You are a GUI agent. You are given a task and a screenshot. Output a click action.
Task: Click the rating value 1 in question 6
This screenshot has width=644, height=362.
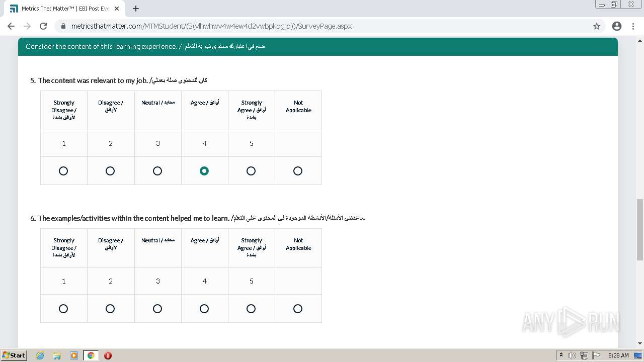click(x=64, y=281)
